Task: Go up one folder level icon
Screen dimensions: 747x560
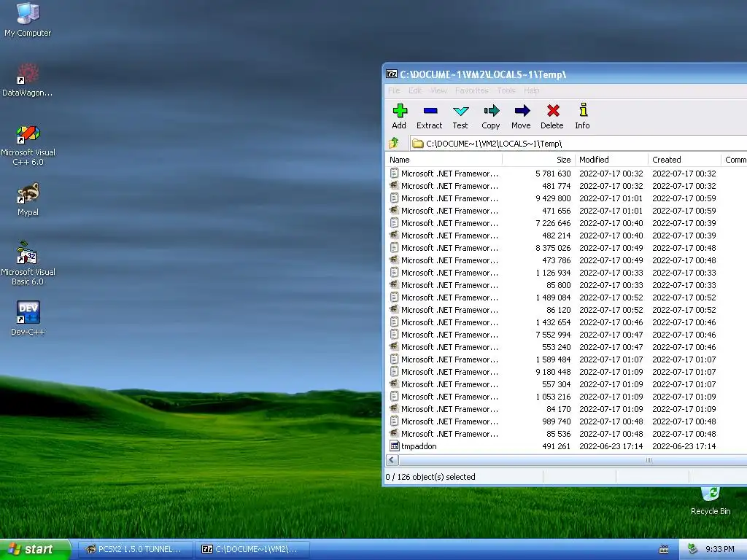Action: [x=394, y=143]
